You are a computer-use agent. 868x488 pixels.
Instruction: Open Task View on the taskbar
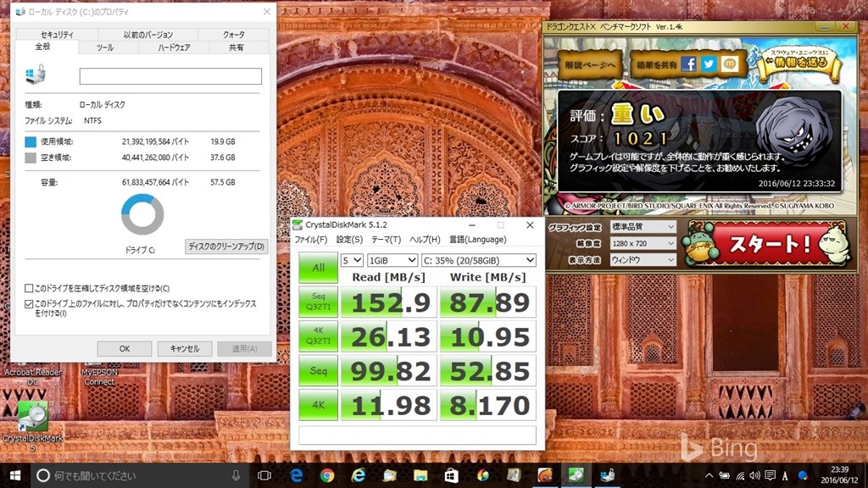pyautogui.click(x=264, y=475)
